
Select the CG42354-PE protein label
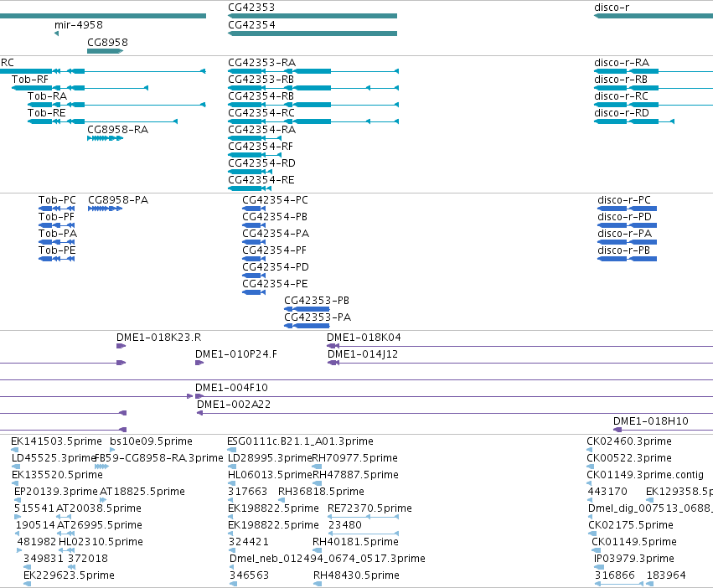[275, 285]
